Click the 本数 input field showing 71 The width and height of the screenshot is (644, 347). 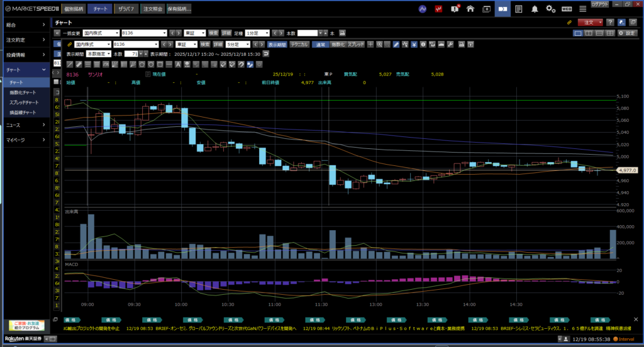pyautogui.click(x=131, y=54)
